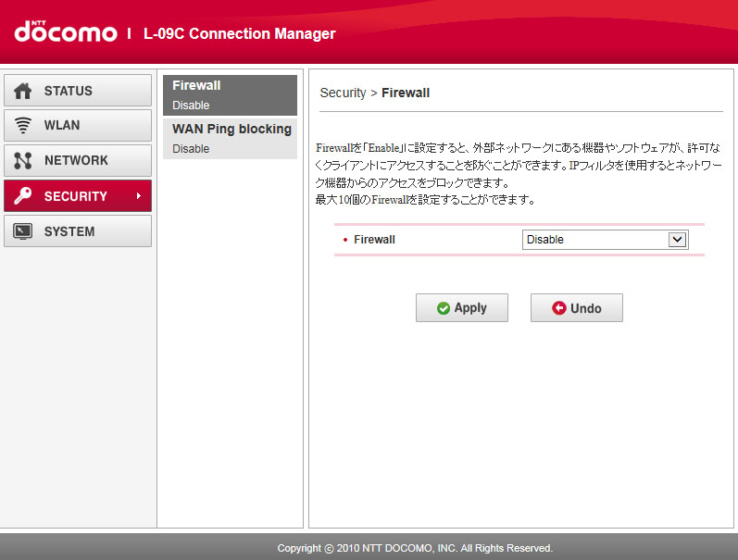The image size is (738, 560).
Task: Navigate to the SYSTEM section
Action: click(78, 231)
